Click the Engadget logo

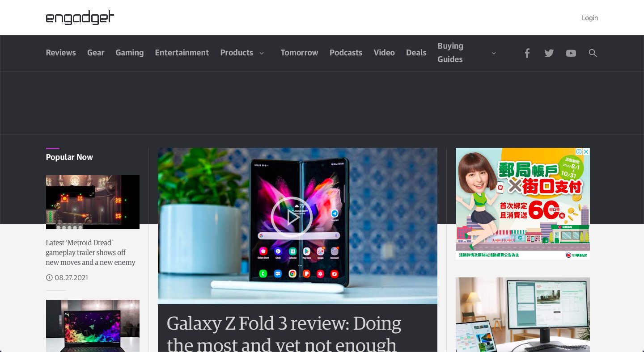pyautogui.click(x=80, y=18)
